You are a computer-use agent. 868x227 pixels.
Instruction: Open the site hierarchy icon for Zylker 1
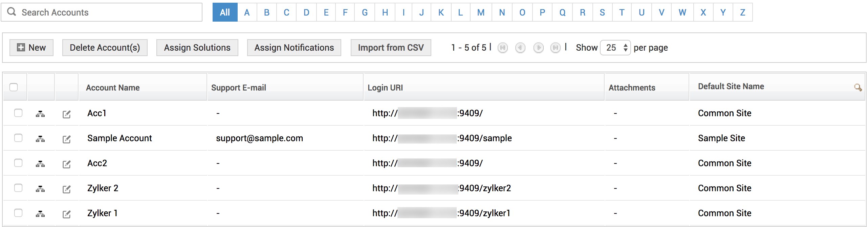click(40, 214)
